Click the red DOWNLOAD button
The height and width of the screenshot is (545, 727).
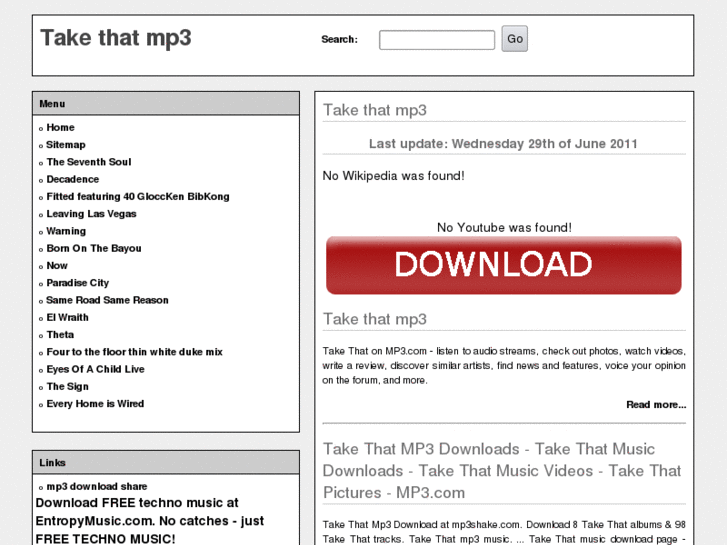pos(504,265)
